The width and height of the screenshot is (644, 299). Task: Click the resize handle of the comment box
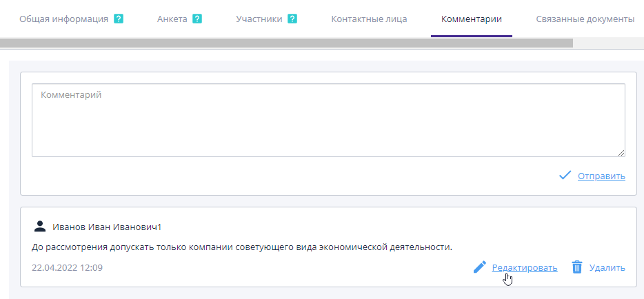click(621, 153)
